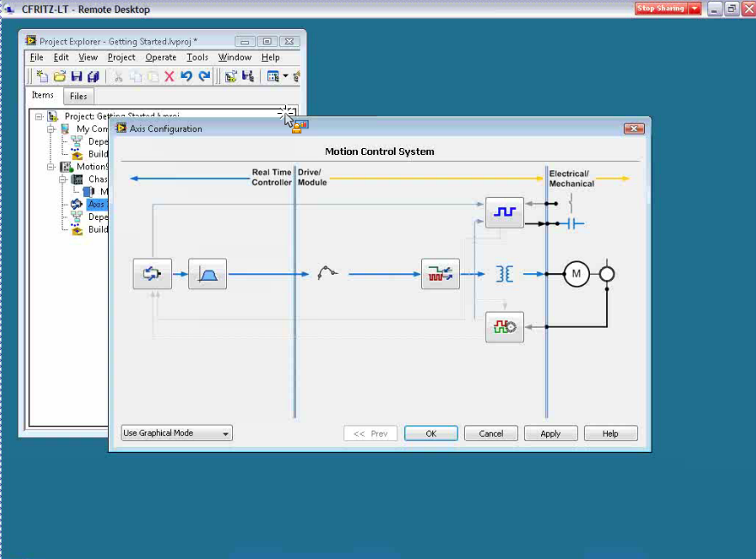
Task: Switch to the Files tab
Action: 79,97
